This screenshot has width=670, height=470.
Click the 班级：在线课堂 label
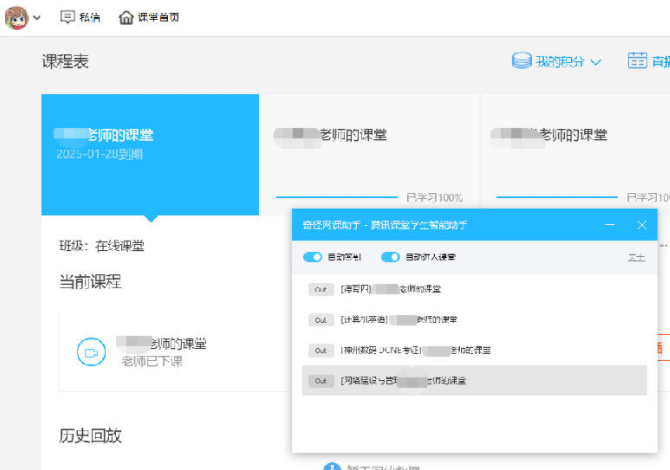102,246
